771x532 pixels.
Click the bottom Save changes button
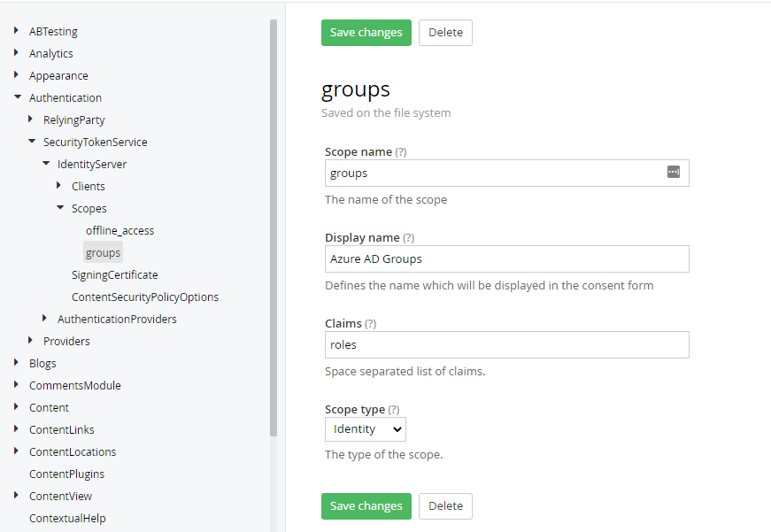point(366,506)
